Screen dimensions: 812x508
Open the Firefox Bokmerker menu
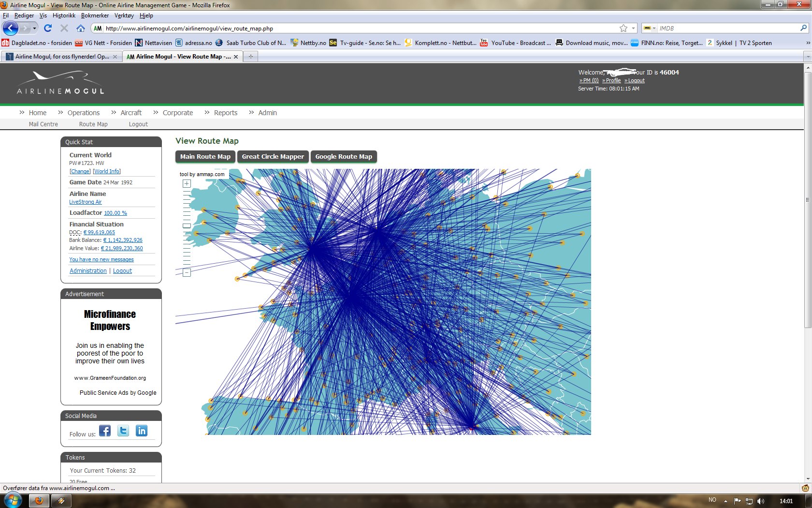coord(95,15)
